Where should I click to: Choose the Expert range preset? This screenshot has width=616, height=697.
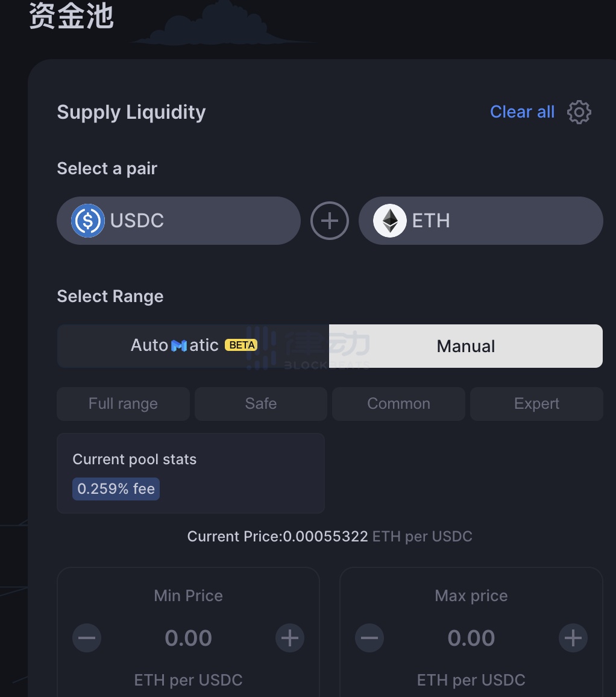536,403
